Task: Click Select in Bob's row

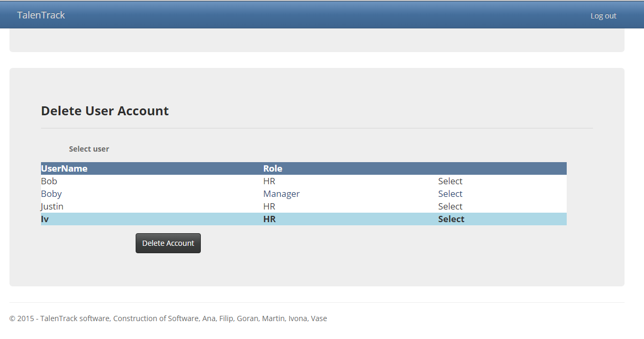Action: [450, 181]
